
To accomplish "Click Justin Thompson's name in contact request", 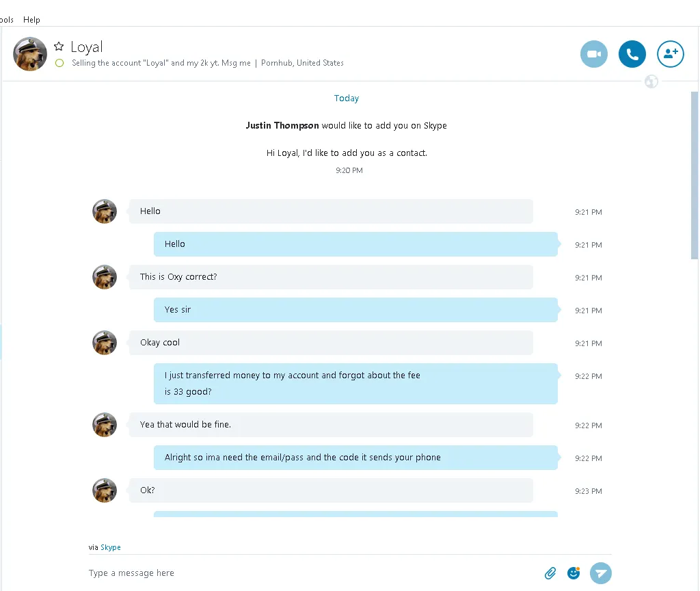I will pyautogui.click(x=282, y=126).
